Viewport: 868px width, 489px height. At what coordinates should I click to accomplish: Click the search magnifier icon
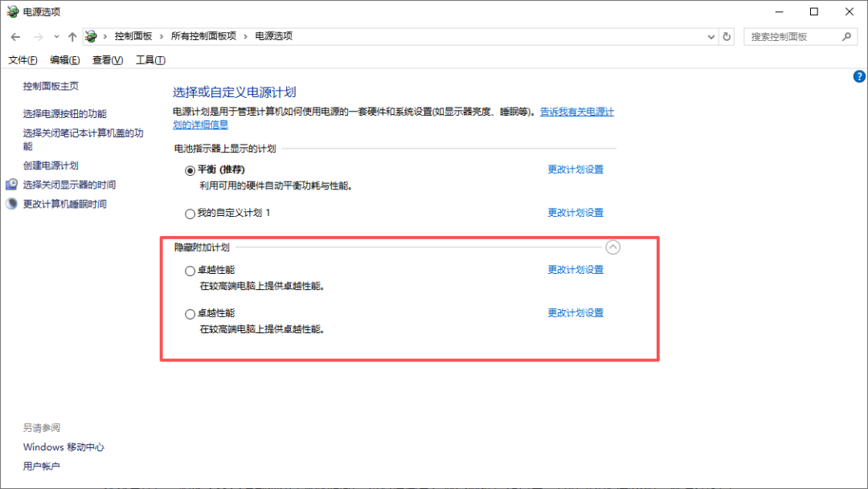click(x=846, y=36)
